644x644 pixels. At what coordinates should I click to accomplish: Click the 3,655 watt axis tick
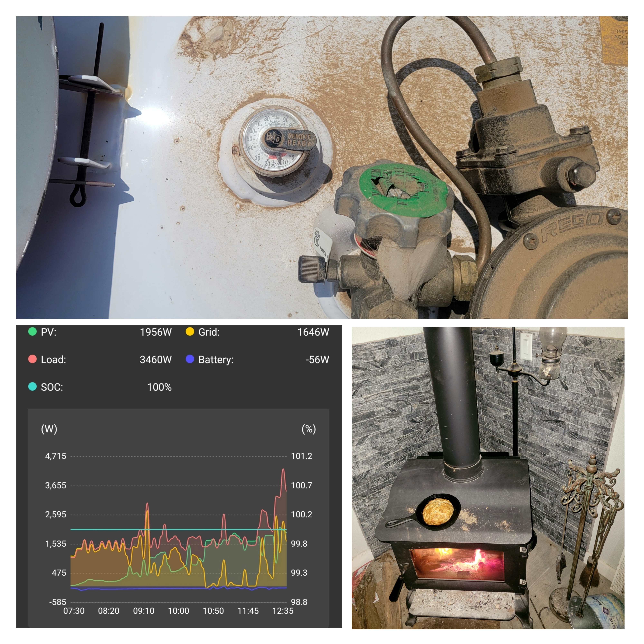[56, 485]
